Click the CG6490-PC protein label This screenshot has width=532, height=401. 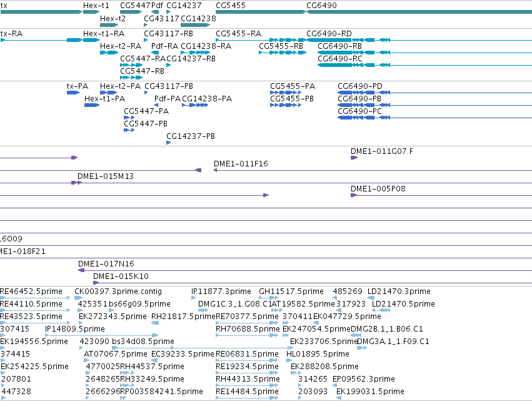tap(359, 111)
